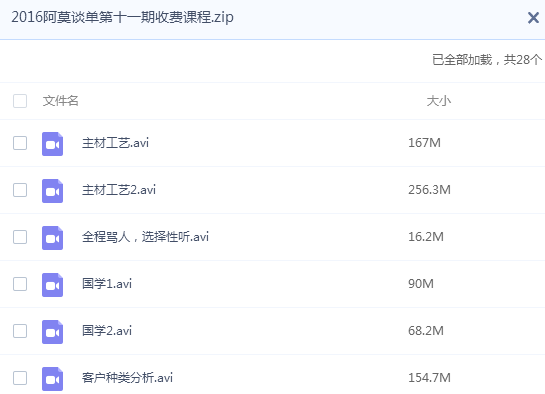Viewport: 545px width, 394px height.
Task: Click video icon of 客户种类分析.avi
Action: tap(52, 379)
